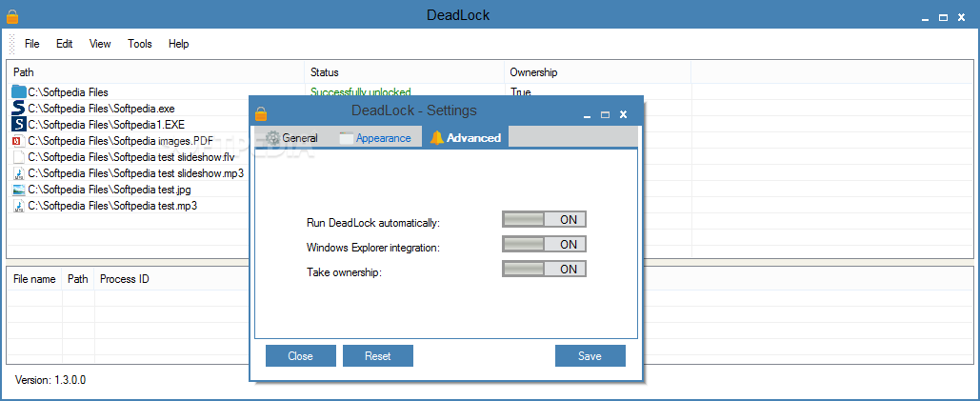
Task: Select the Advanced settings tab
Action: coord(466,137)
